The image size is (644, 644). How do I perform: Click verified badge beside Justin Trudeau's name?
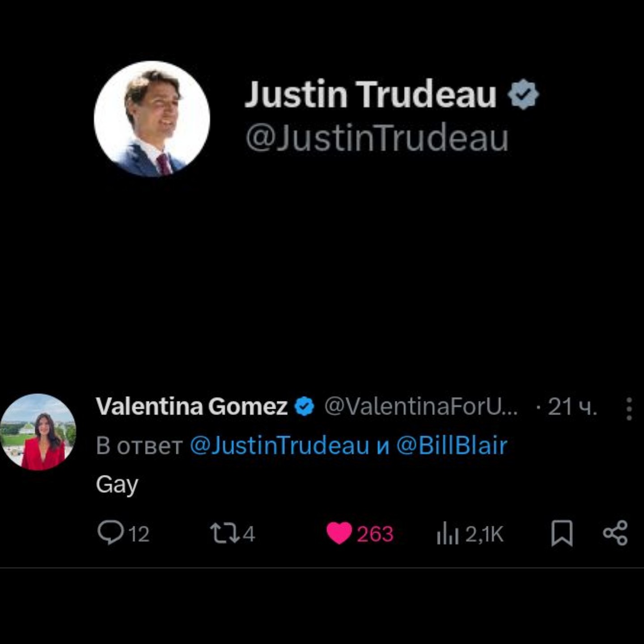pyautogui.click(x=523, y=94)
